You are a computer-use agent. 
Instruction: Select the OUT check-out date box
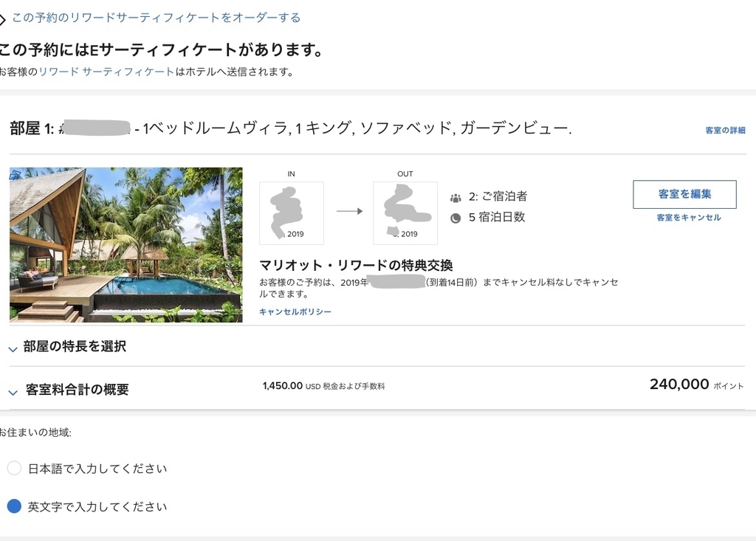coord(405,213)
